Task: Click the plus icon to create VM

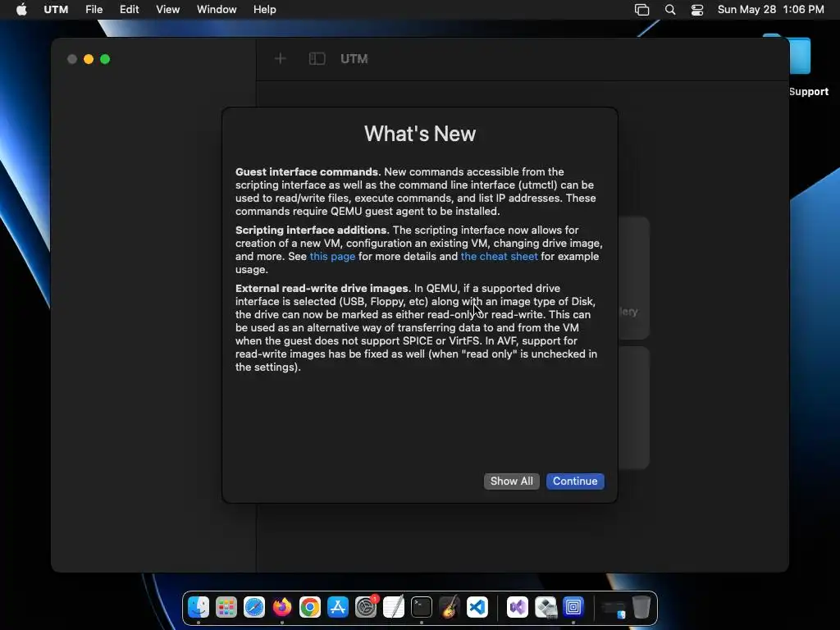Action: pos(281,58)
